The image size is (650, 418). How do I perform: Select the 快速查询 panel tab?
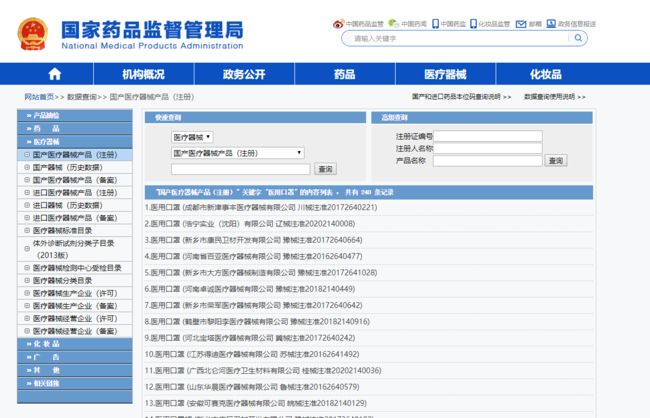pyautogui.click(x=255, y=117)
